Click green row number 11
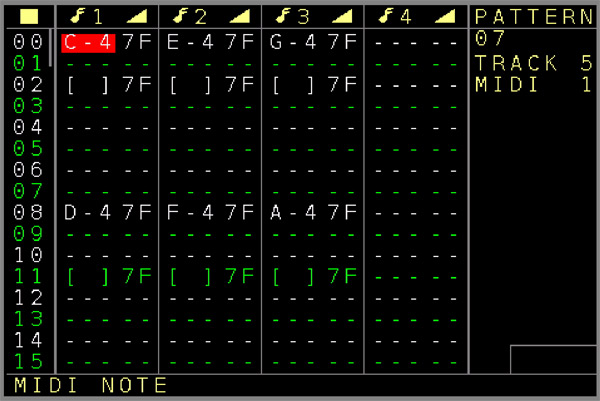The width and height of the screenshot is (600, 401). coord(28,276)
